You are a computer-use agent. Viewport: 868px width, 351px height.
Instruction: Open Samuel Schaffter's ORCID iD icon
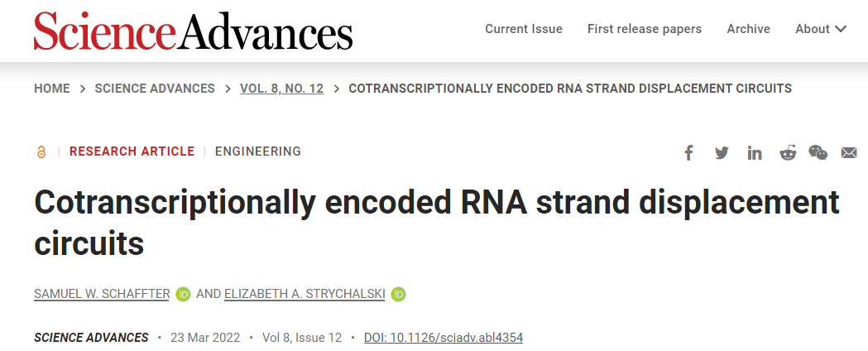pyautogui.click(x=184, y=294)
